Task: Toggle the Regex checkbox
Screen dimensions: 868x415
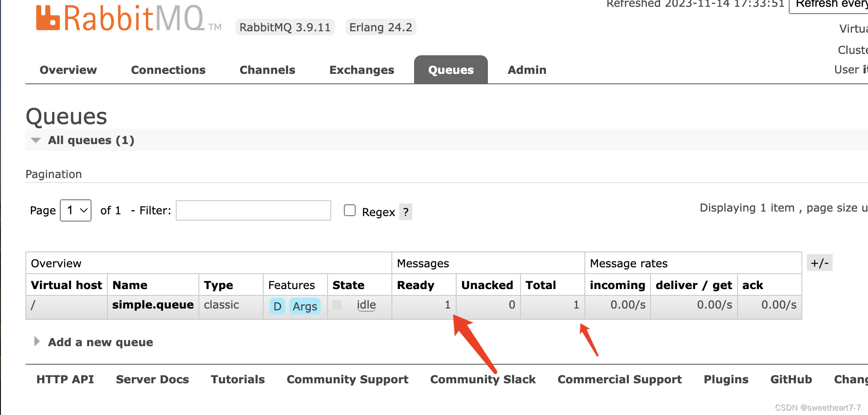Action: (x=350, y=210)
